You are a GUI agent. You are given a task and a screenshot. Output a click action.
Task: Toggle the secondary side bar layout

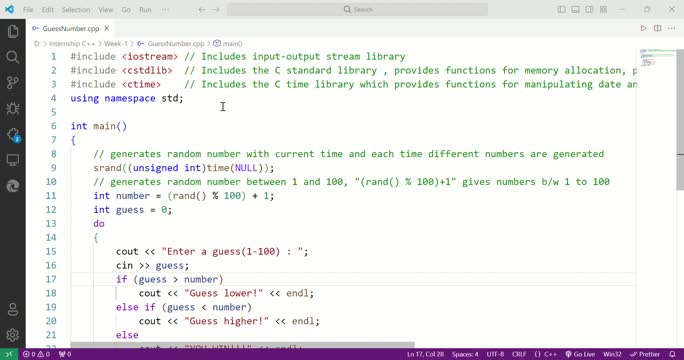click(589, 9)
